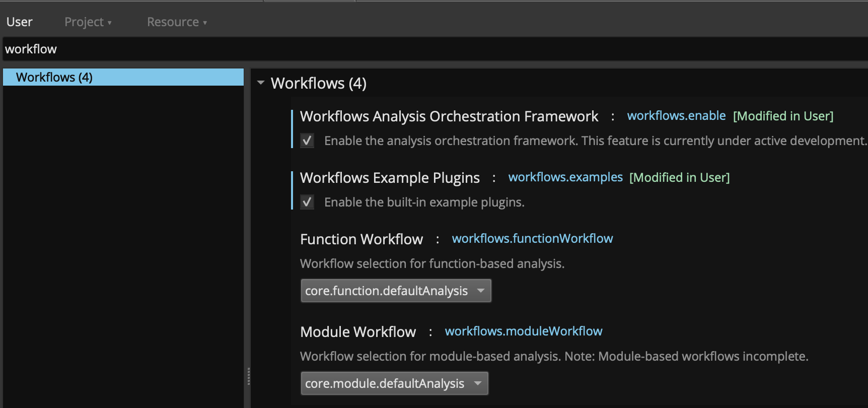Toggle the built-in example plugins checkbox
868x408 pixels.
[x=307, y=202]
